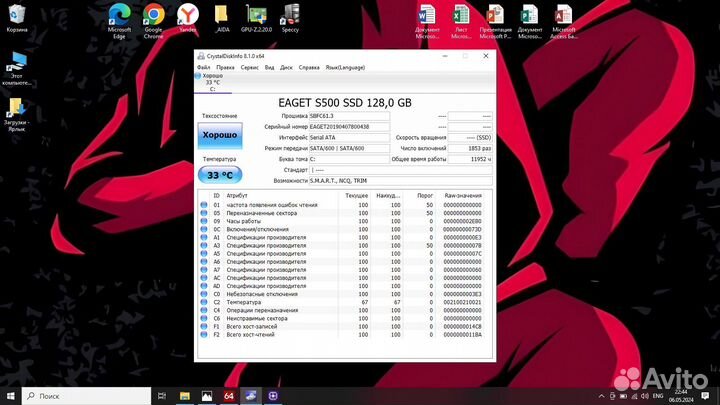Screen dimensions: 720x405
Task: Click the EAGET S500 SSD 128,0 GB title
Action: pyautogui.click(x=345, y=103)
